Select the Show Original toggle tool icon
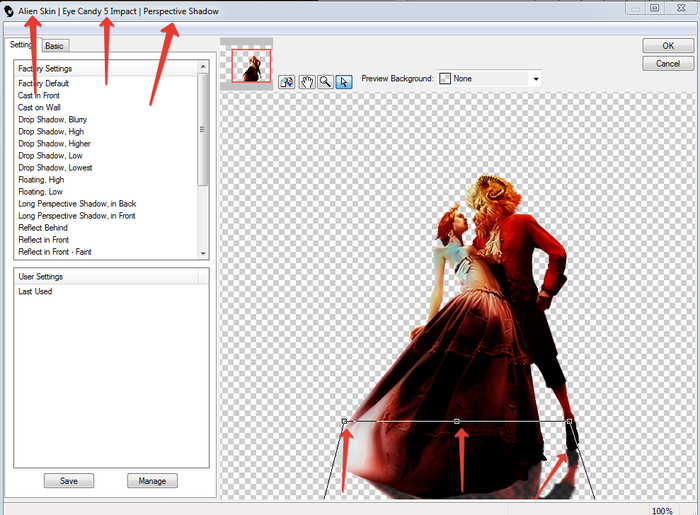This screenshot has width=700, height=515. pyautogui.click(x=287, y=82)
